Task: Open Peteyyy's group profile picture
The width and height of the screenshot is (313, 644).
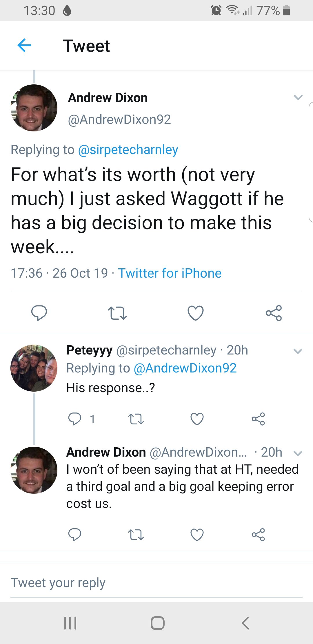Action: (x=34, y=368)
